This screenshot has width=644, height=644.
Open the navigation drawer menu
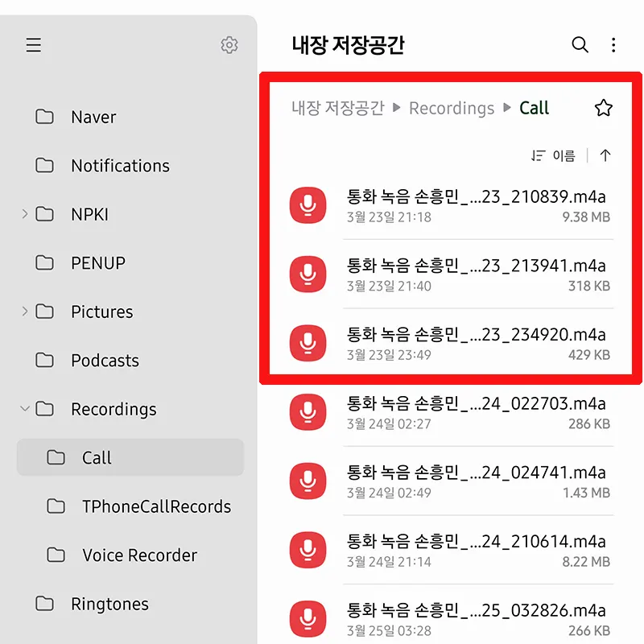33,45
